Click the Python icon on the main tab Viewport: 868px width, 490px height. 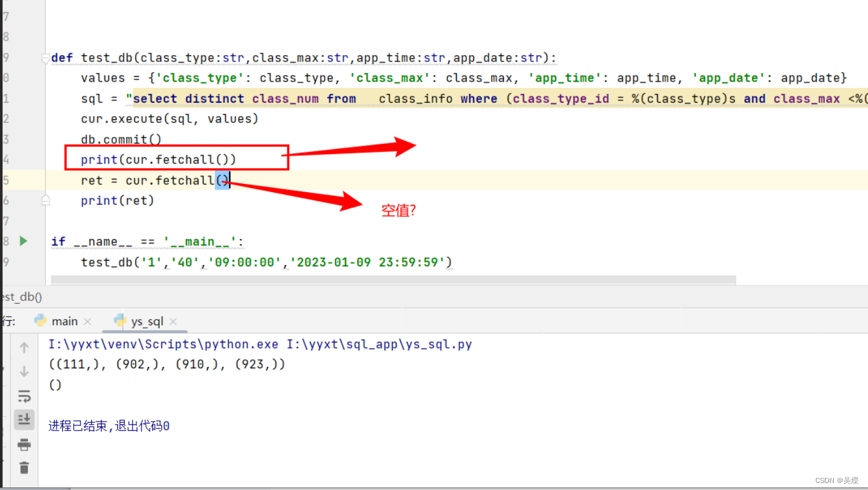pyautogui.click(x=39, y=321)
